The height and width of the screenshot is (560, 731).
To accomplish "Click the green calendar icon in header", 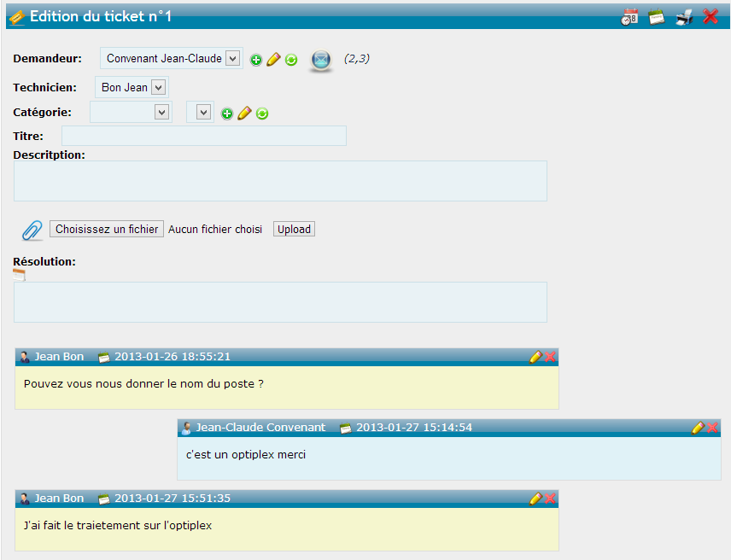I will [x=657, y=16].
